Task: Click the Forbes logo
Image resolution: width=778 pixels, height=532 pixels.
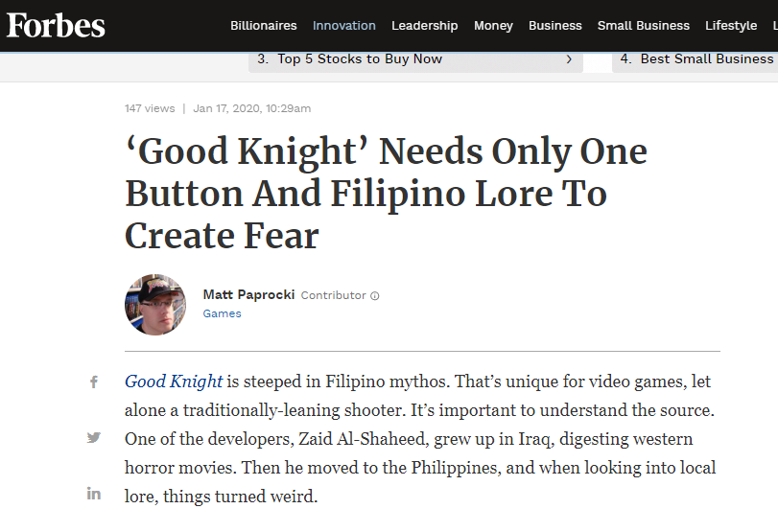Action: [x=56, y=25]
